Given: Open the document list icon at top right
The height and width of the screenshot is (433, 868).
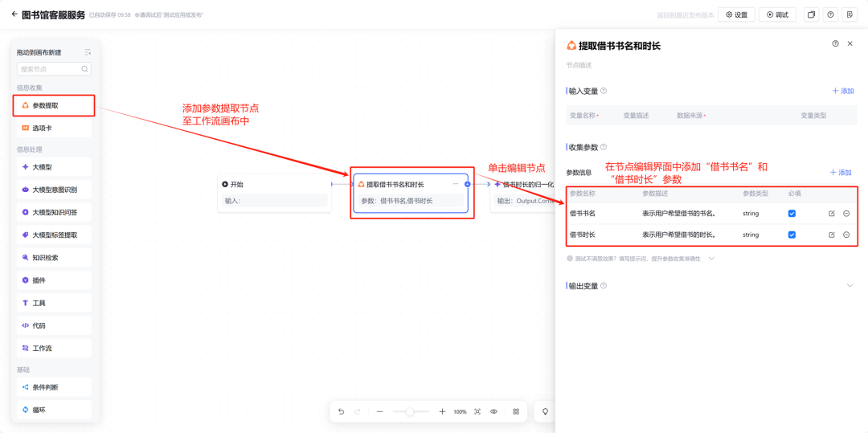Looking at the screenshot, I should (x=850, y=15).
